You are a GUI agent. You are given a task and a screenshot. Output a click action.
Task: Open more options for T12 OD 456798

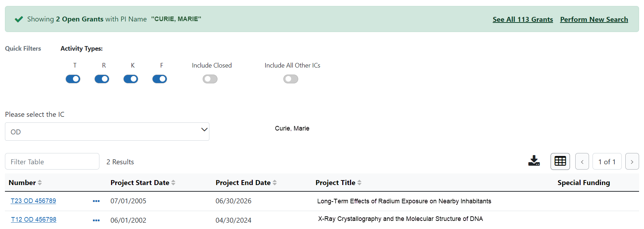pos(96,221)
